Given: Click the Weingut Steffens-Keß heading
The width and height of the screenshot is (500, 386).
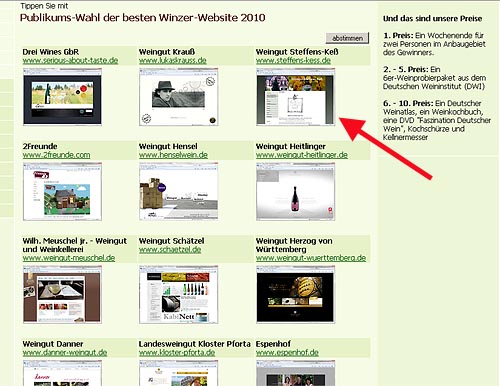Looking at the screenshot, I should pyautogui.click(x=297, y=52).
